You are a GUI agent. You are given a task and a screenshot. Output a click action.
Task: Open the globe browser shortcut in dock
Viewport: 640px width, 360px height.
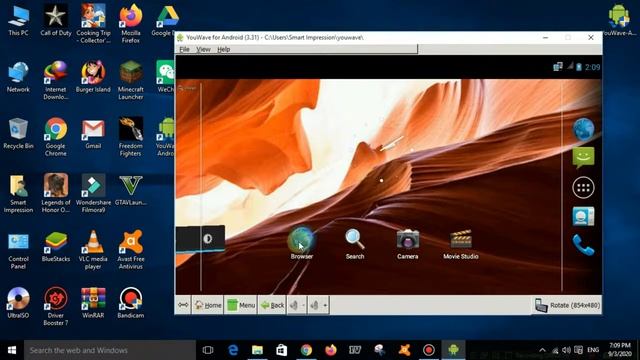point(583,129)
